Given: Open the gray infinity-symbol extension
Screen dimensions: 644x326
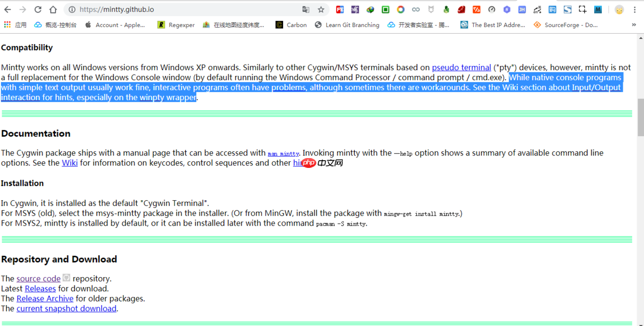Looking at the screenshot, I should 415,9.
